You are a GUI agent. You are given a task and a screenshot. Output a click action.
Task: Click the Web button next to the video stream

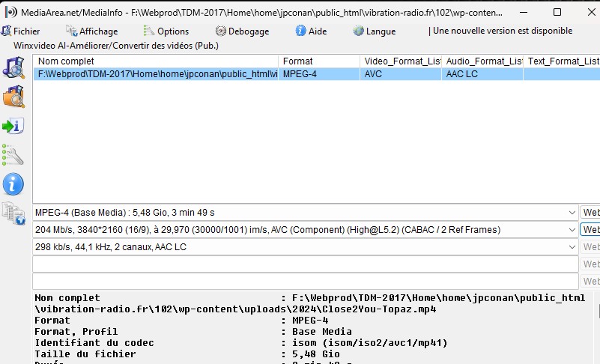click(590, 230)
